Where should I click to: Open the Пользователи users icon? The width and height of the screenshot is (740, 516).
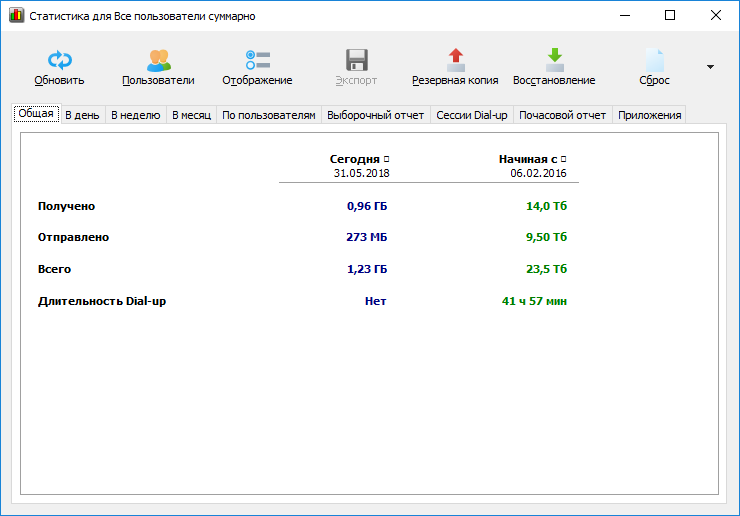pyautogui.click(x=158, y=59)
